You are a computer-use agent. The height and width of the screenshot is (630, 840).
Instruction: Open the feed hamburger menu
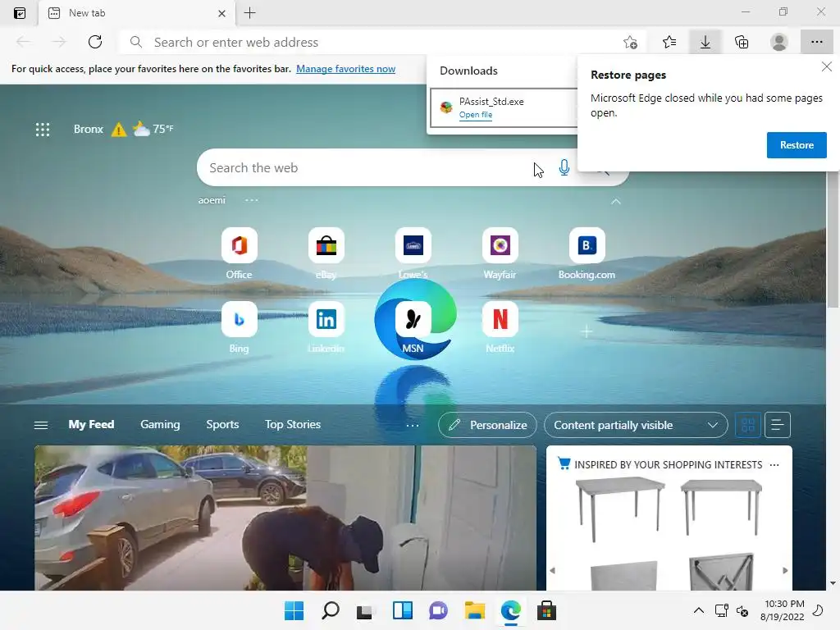41,426
